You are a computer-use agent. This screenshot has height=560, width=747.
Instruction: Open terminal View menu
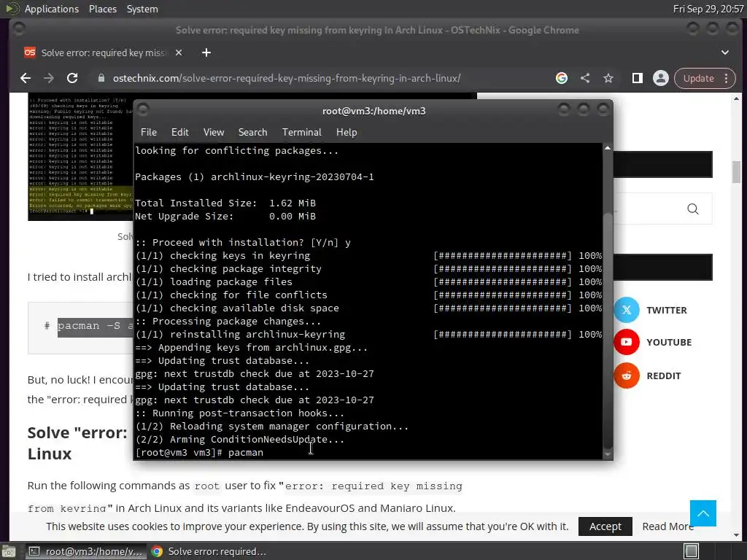click(214, 133)
